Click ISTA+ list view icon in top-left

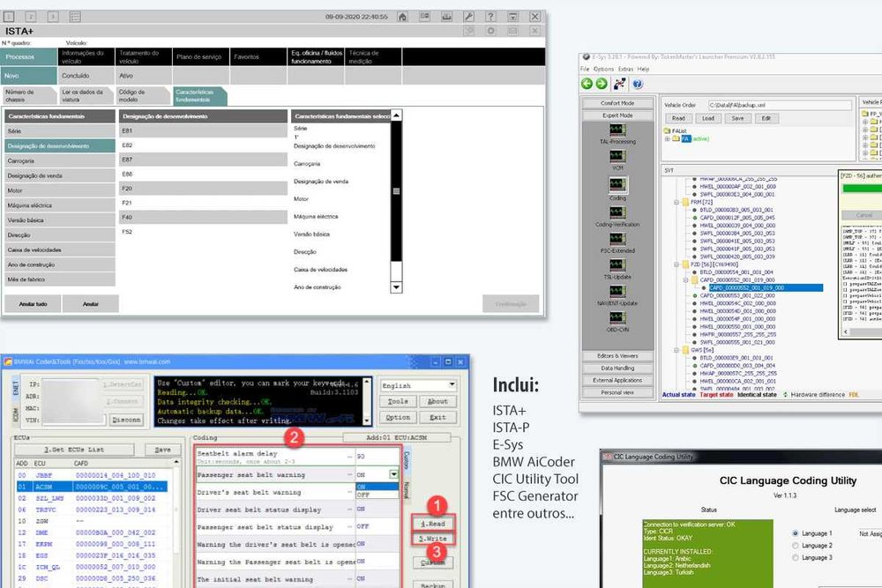pos(75,17)
